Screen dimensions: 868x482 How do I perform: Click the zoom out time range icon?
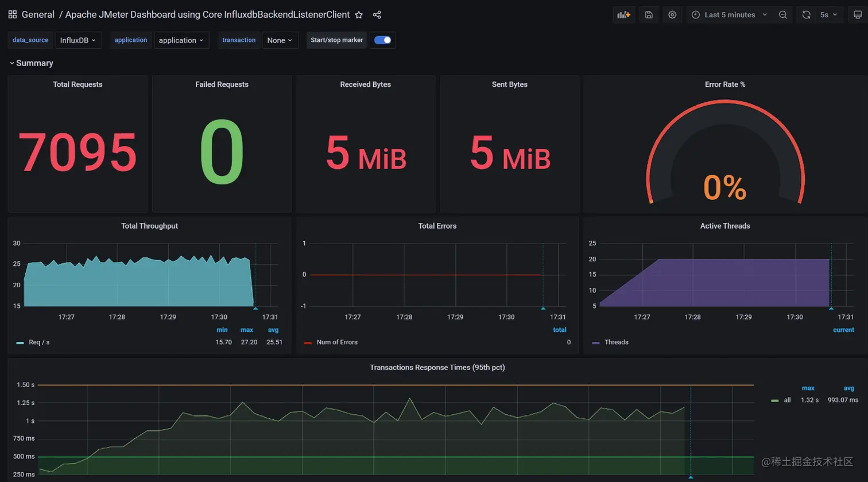click(x=783, y=15)
